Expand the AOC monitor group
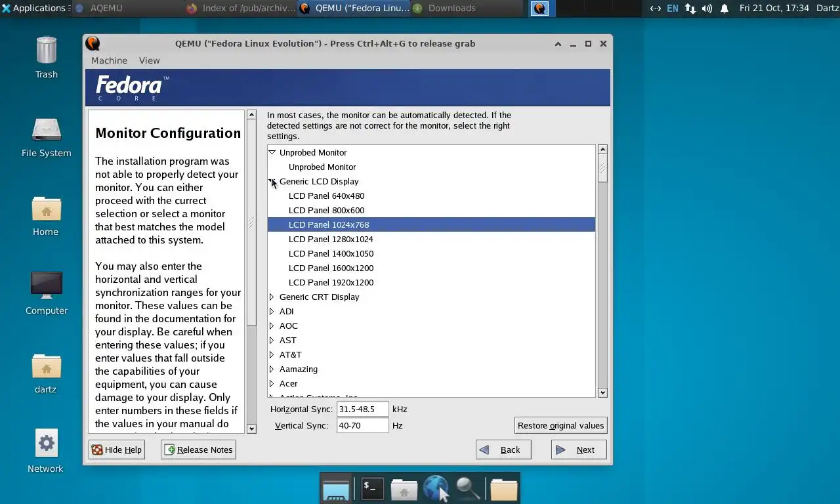The width and height of the screenshot is (840, 504). (x=272, y=325)
